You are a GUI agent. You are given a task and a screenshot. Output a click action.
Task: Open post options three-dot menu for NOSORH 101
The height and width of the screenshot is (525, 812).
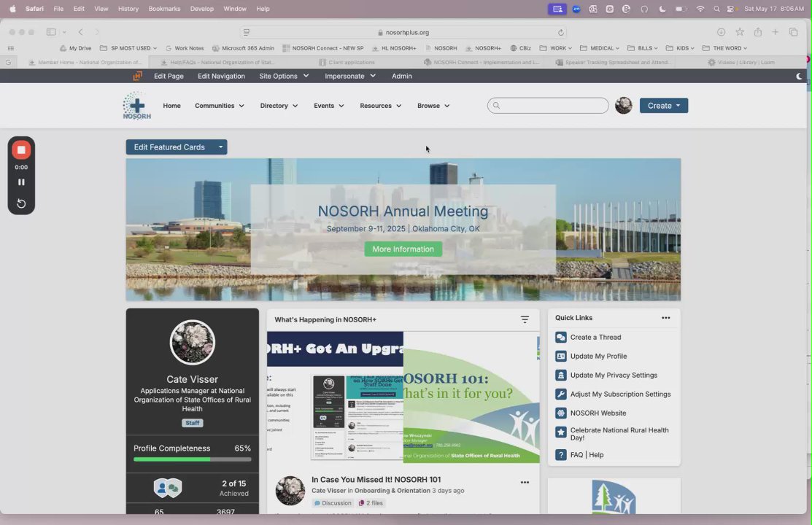tap(525, 483)
